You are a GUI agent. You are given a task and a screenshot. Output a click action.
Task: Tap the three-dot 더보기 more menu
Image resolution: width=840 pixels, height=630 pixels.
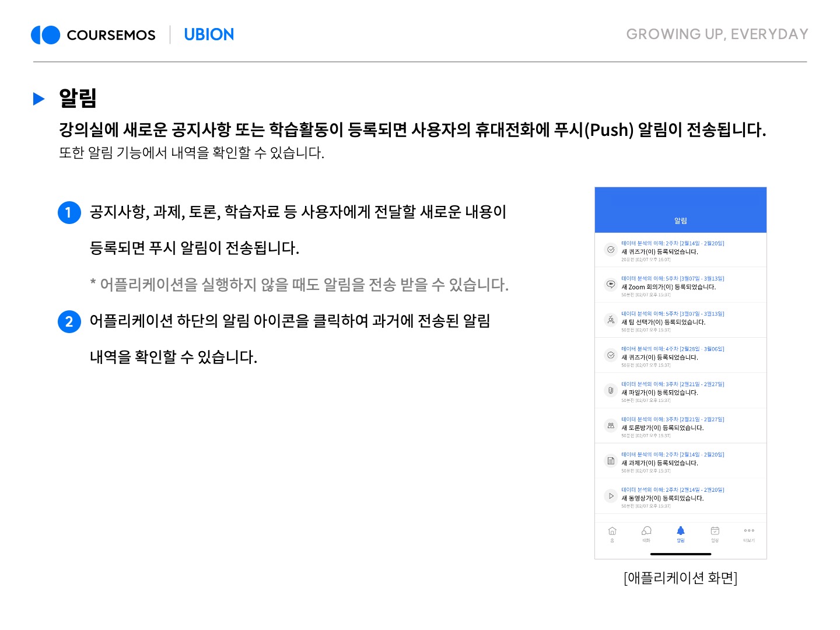click(x=749, y=533)
